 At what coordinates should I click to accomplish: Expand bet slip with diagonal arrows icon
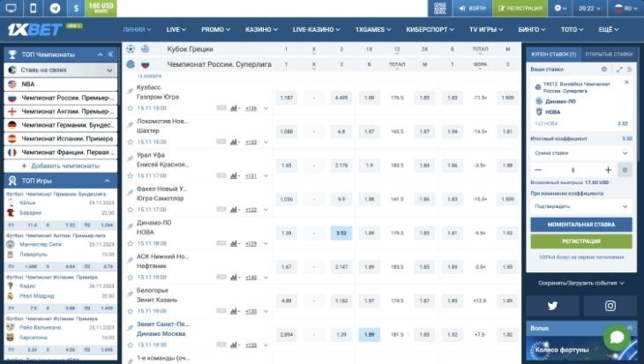pyautogui.click(x=619, y=70)
